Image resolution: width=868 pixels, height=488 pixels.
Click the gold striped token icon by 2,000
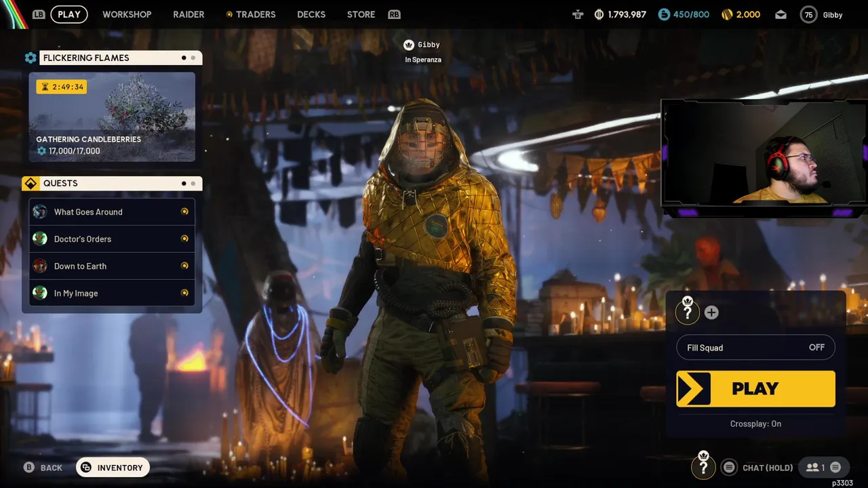(x=727, y=14)
